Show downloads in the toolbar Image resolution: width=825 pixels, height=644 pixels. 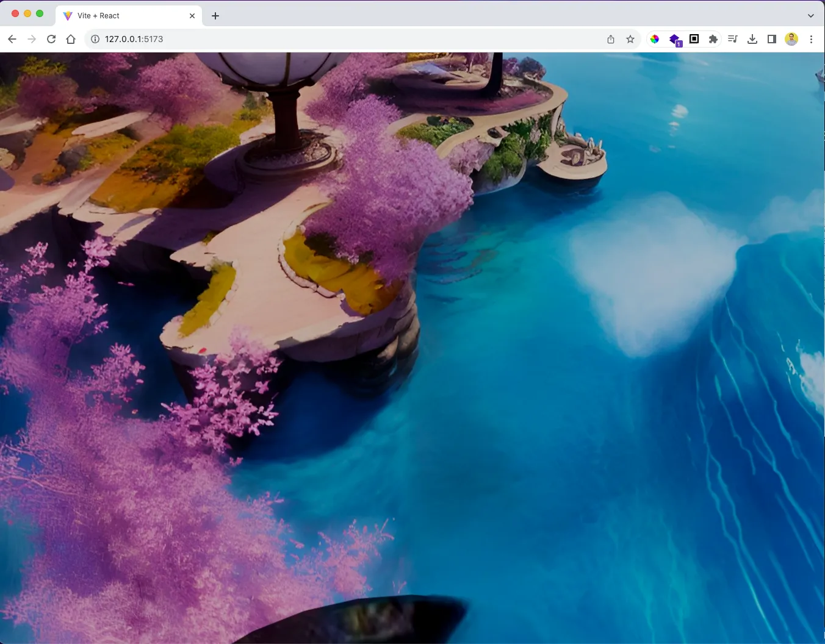coord(752,39)
